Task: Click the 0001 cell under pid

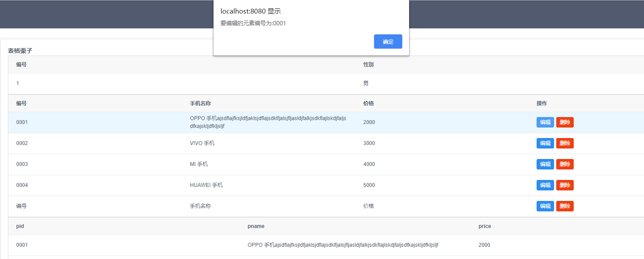Action: coord(22,245)
